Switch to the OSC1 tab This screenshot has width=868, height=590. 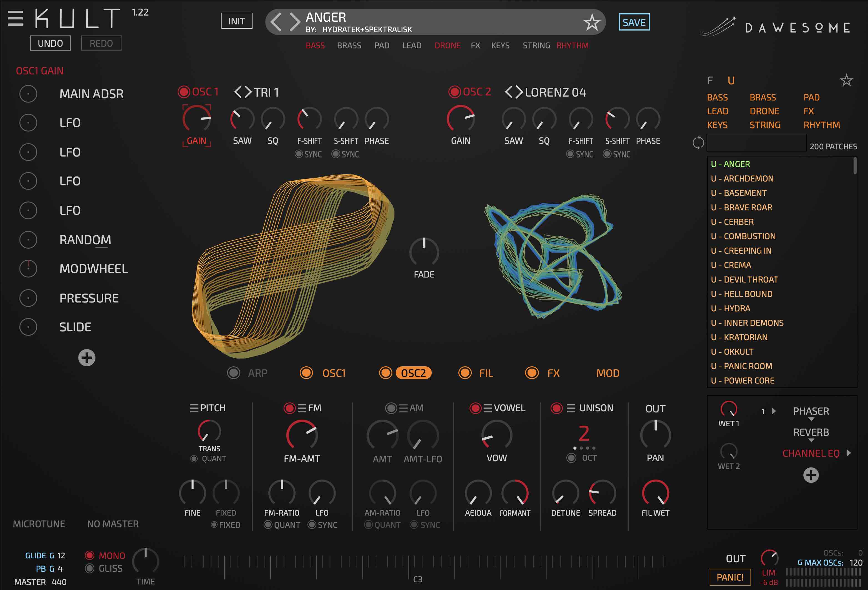click(334, 373)
